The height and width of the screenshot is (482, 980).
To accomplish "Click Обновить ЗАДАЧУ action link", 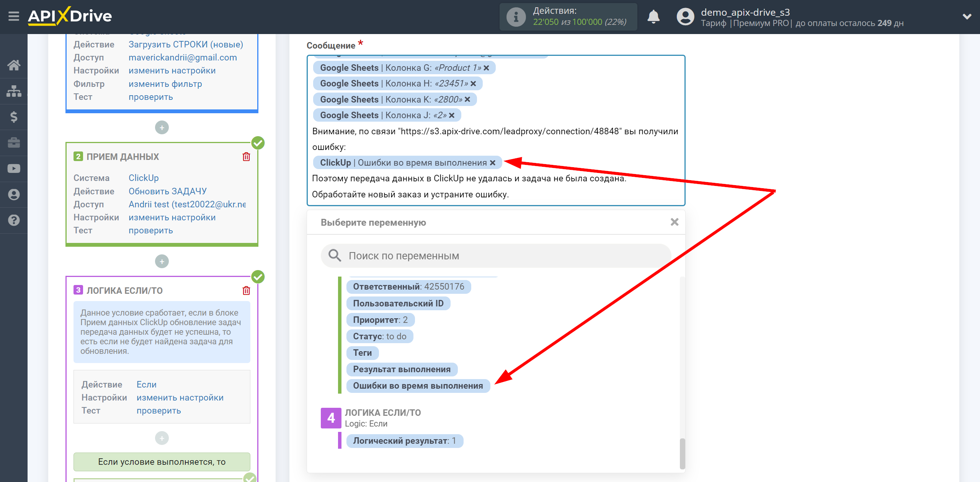I will [x=167, y=191].
